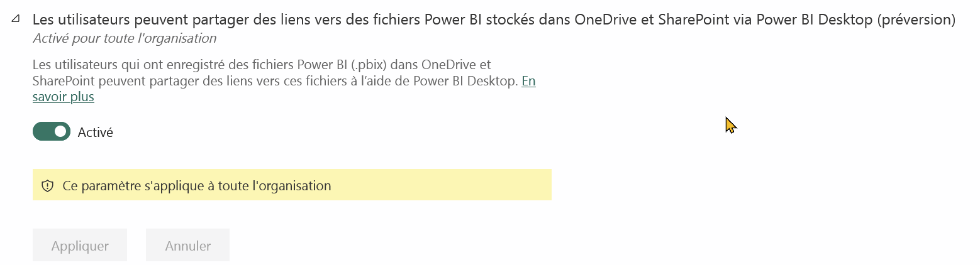
Task: Click "Activé pour toute l'organisation" status text
Action: [x=125, y=38]
